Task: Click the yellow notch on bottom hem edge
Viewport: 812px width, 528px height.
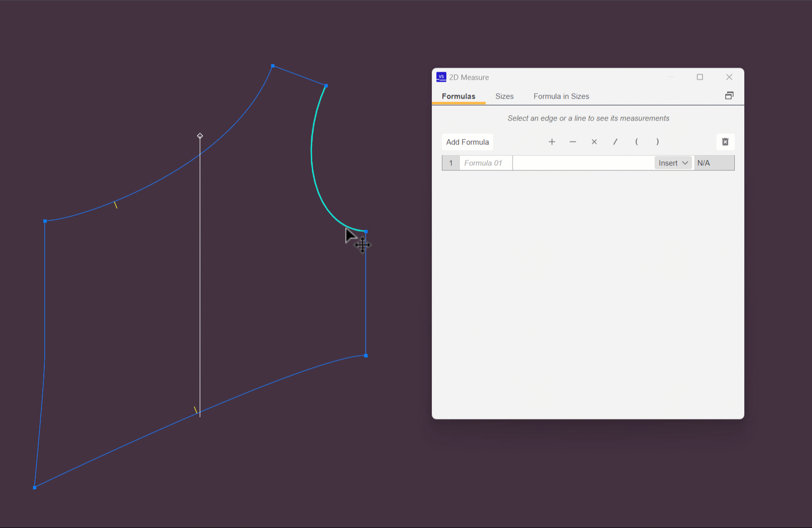Action: point(195,410)
